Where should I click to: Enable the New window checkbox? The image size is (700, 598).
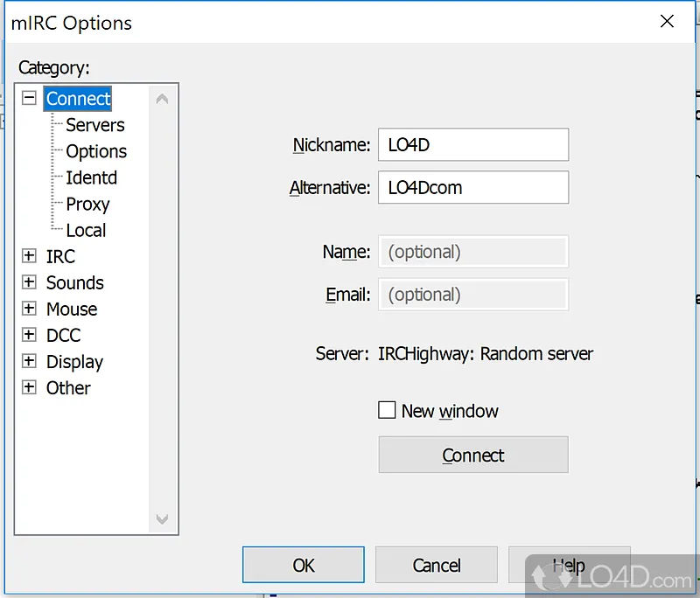[x=387, y=410]
